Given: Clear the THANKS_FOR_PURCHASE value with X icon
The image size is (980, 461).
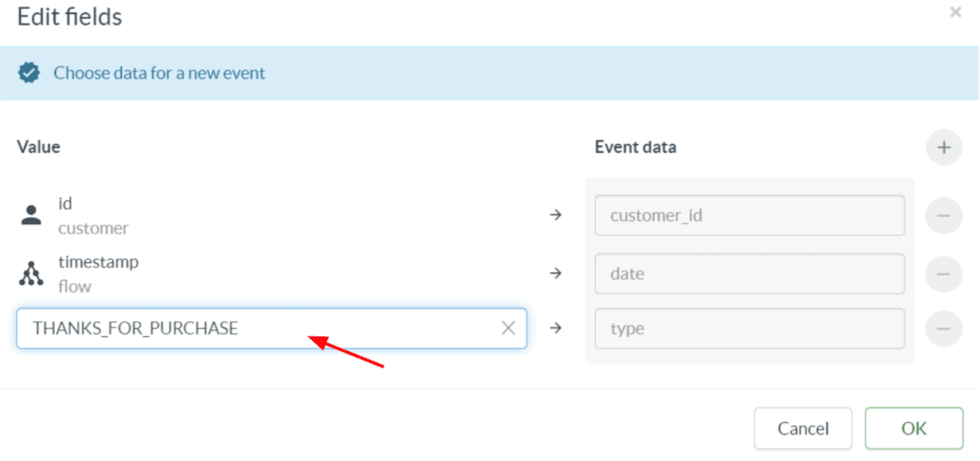Looking at the screenshot, I should (508, 328).
